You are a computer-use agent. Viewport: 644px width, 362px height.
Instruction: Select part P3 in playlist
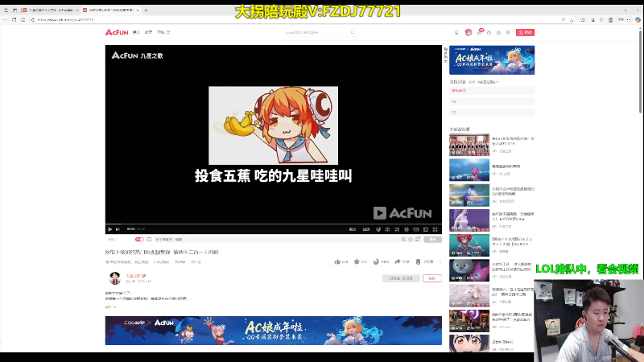pyautogui.click(x=492, y=113)
